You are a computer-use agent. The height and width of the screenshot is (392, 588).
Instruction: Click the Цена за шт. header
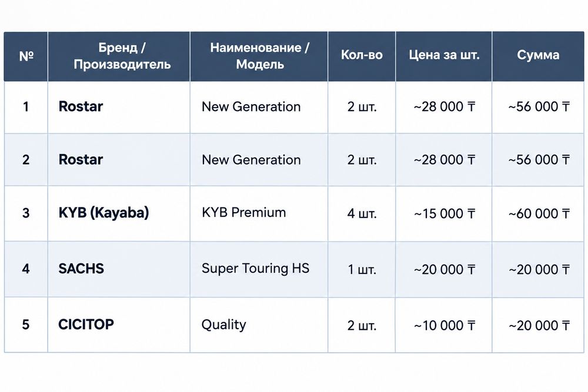pos(443,56)
